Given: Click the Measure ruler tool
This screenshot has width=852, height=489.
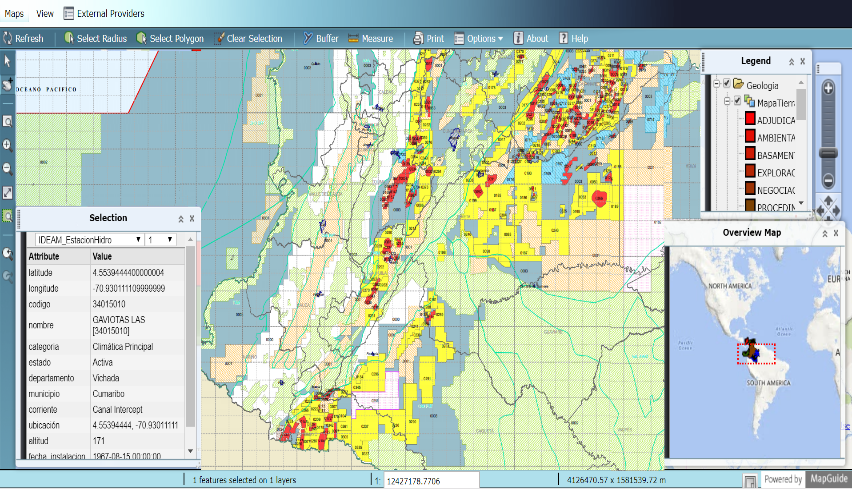Looking at the screenshot, I should click(370, 38).
